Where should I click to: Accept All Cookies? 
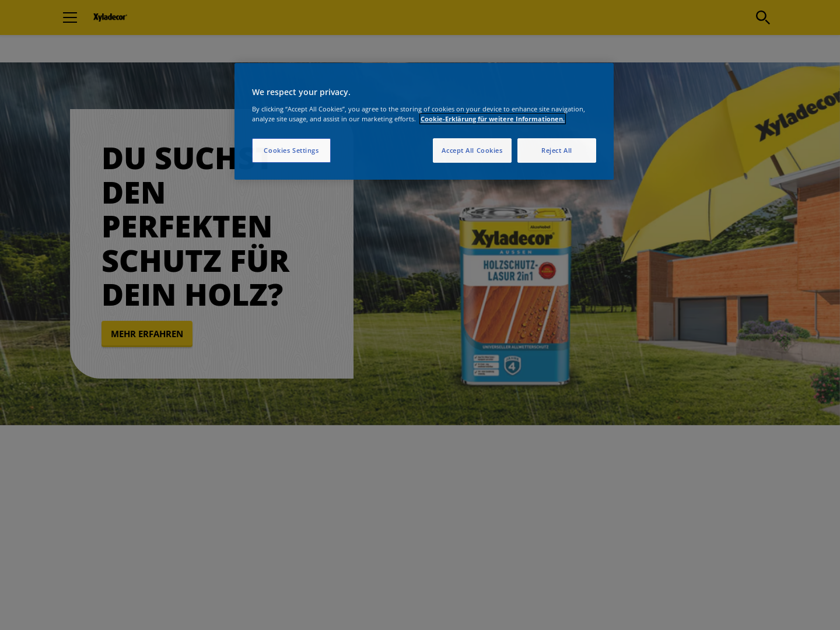pyautogui.click(x=472, y=150)
